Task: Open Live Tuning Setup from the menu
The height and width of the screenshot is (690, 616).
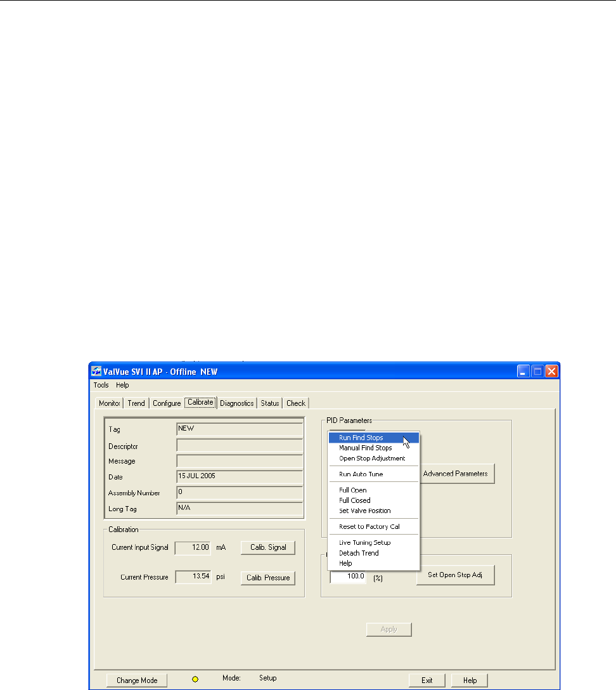Action: click(x=374, y=543)
